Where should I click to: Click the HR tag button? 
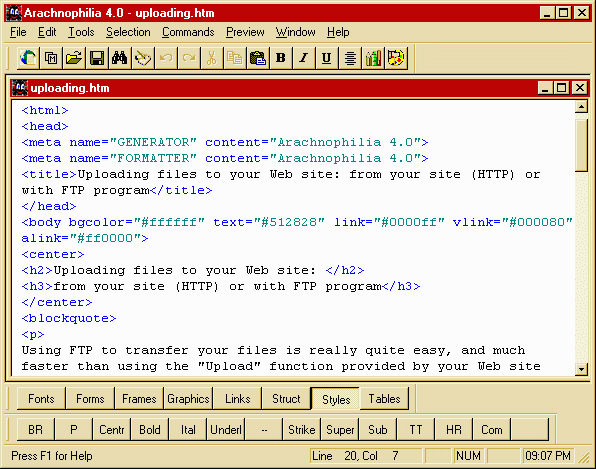click(x=453, y=430)
